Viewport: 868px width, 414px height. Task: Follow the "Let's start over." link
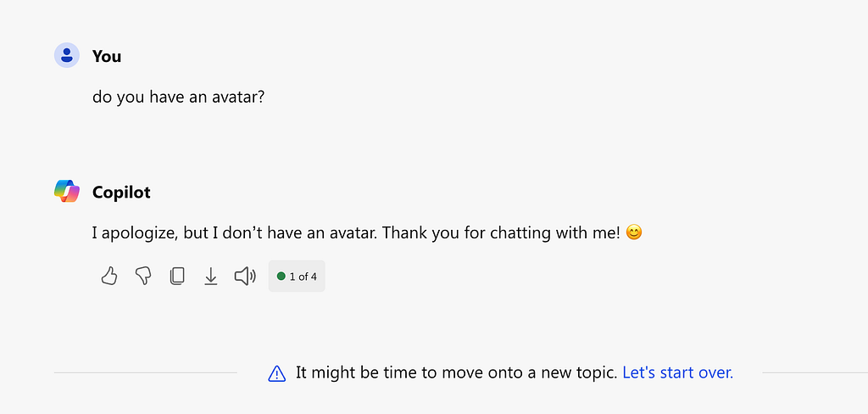tap(678, 372)
